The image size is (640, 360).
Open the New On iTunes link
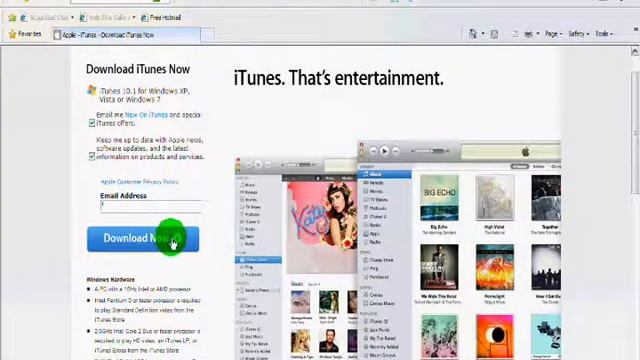click(x=146, y=115)
